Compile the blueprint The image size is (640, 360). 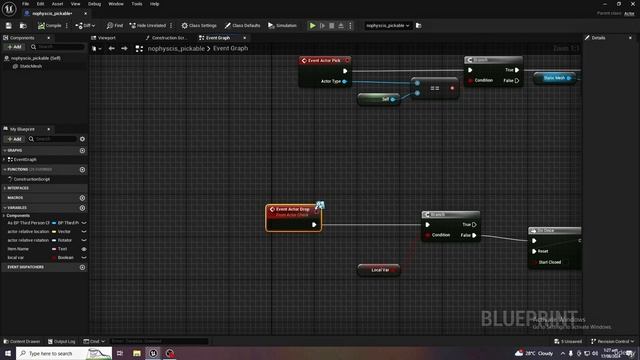pyautogui.click(x=49, y=26)
